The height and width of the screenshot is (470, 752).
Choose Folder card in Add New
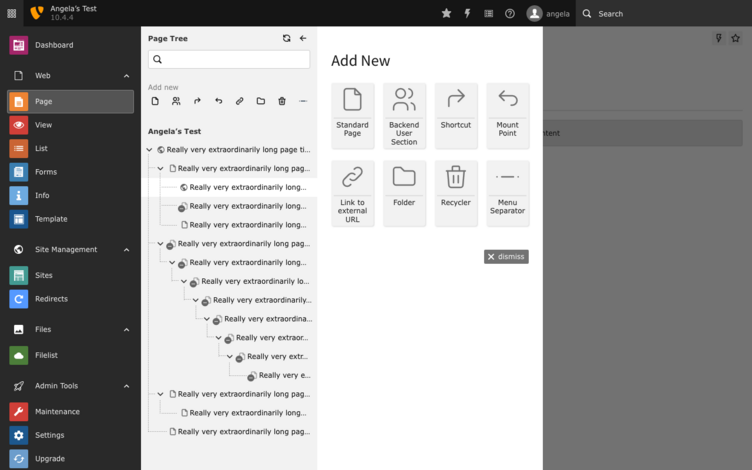click(404, 193)
